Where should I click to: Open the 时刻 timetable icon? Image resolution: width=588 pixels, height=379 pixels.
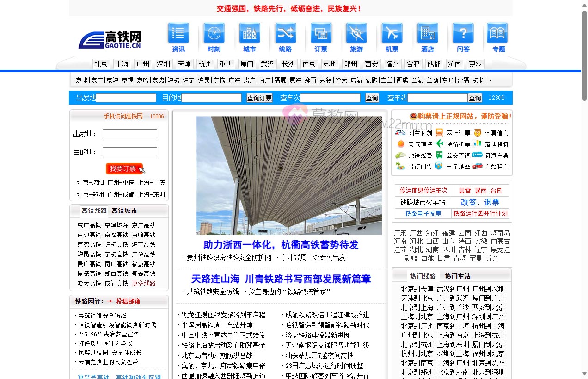(x=214, y=32)
